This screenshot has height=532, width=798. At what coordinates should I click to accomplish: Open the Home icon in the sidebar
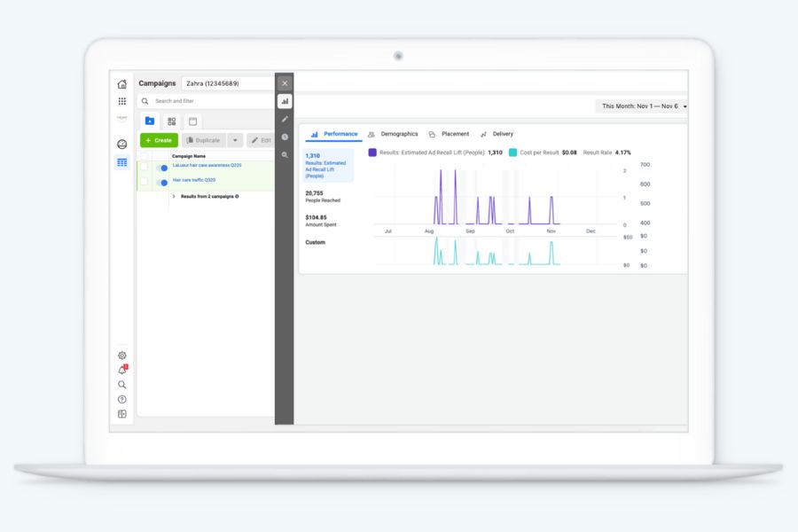click(x=122, y=84)
